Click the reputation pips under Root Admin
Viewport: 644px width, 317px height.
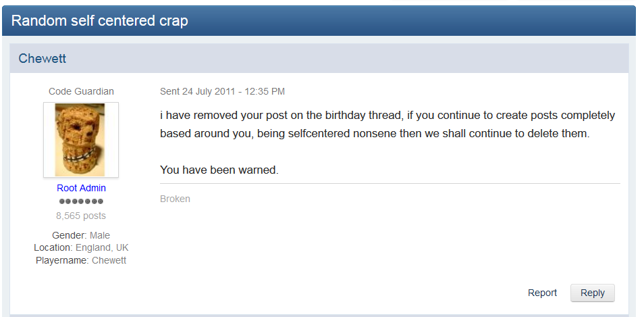(81, 201)
